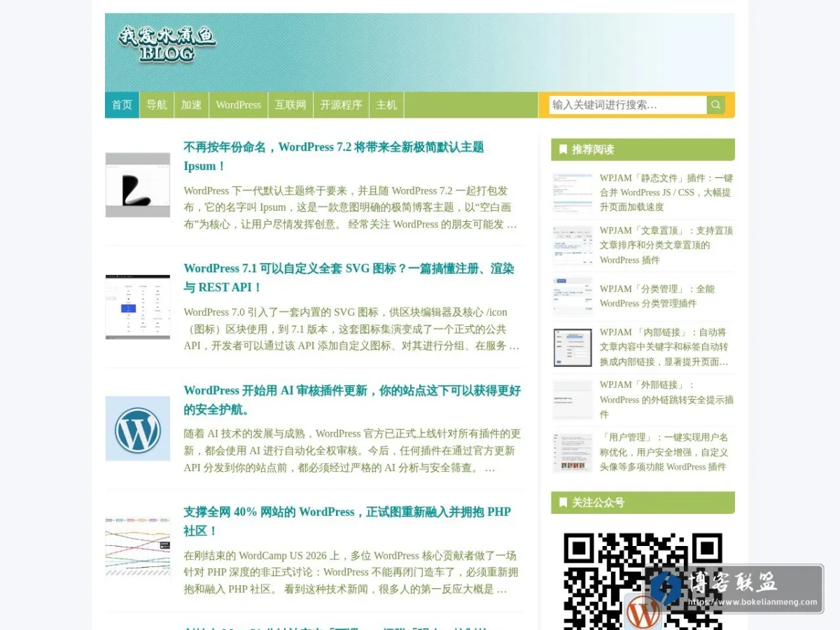Open article about WordPress embracing PHP community

click(347, 521)
